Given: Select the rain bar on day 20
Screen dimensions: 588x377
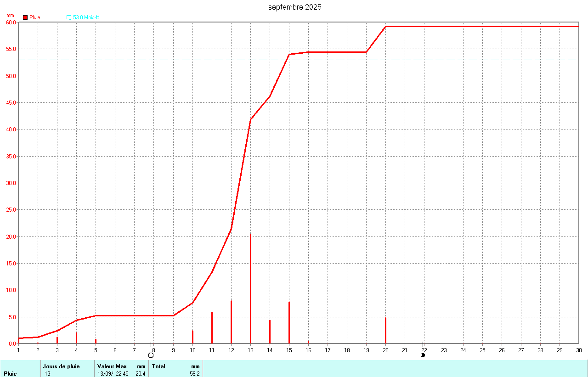Looking at the screenshot, I should pos(385,331).
